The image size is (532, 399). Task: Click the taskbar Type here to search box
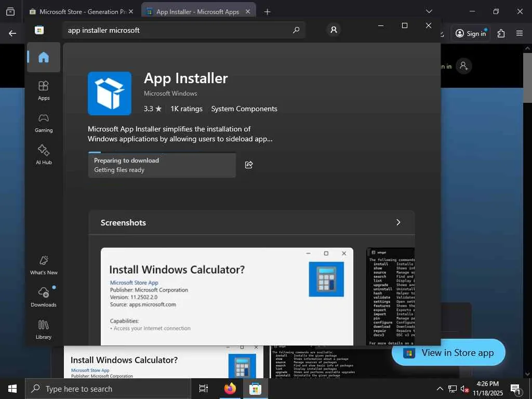click(x=108, y=389)
